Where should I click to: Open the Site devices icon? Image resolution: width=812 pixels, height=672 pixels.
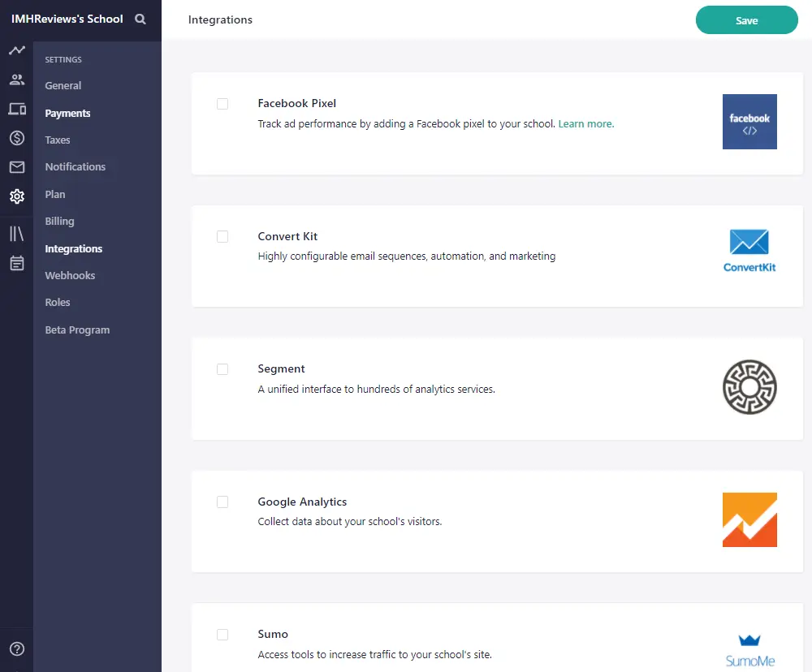click(17, 109)
